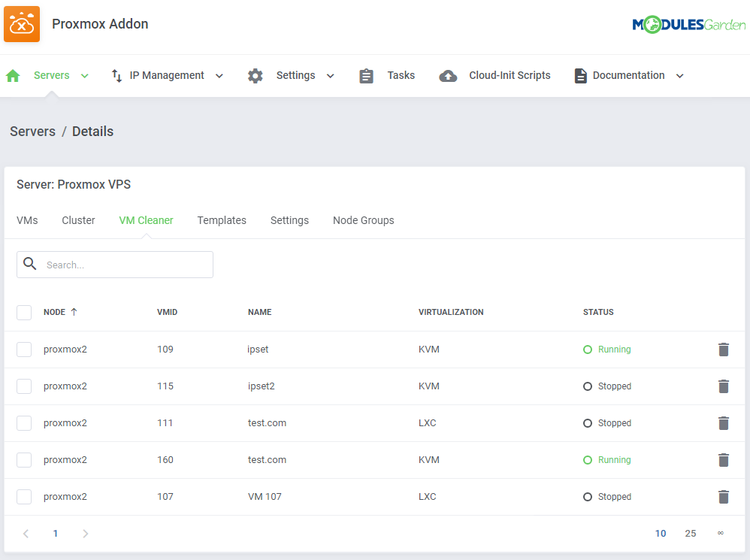Click the Details breadcrumb
Viewport: 750px width, 560px height.
tap(92, 132)
